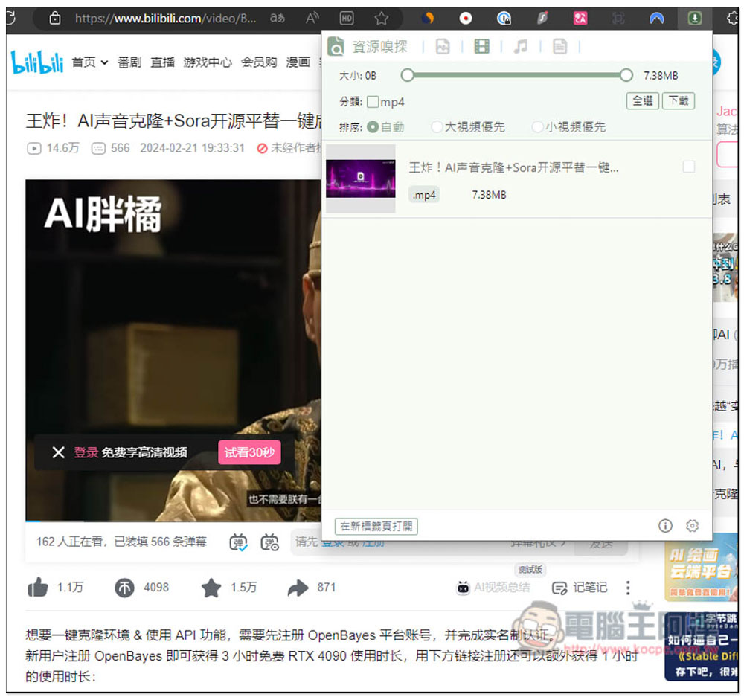The image size is (744, 700).
Task: Click the browser bookmark star icon
Action: click(382, 19)
